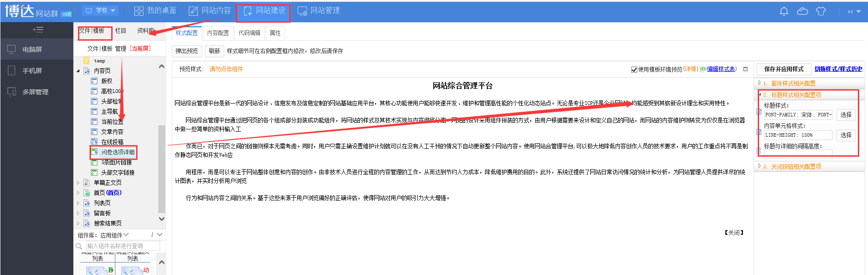Click the shirt theme icon
Screen dimensions: 868x275
[821, 12]
